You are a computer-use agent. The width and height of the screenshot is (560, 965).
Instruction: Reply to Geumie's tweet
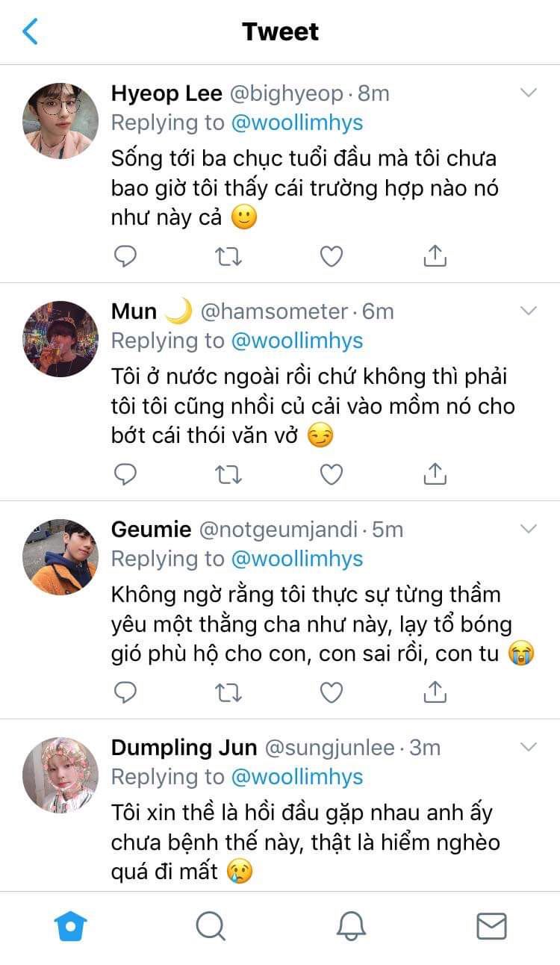[x=125, y=692]
